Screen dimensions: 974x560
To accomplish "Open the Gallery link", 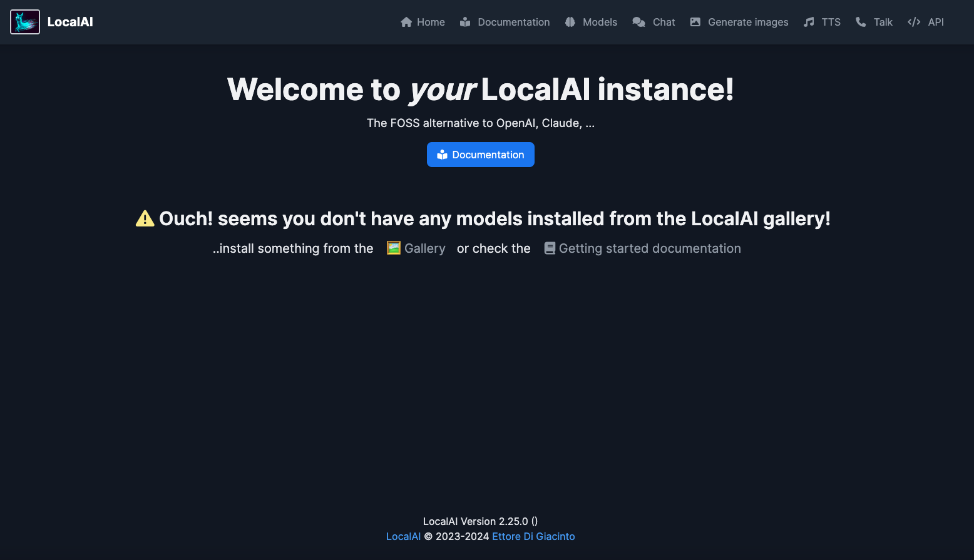I will point(425,248).
